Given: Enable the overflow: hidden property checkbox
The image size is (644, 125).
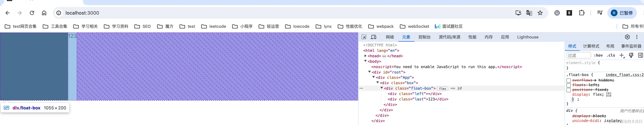Looking at the screenshot, I should click(568, 81).
